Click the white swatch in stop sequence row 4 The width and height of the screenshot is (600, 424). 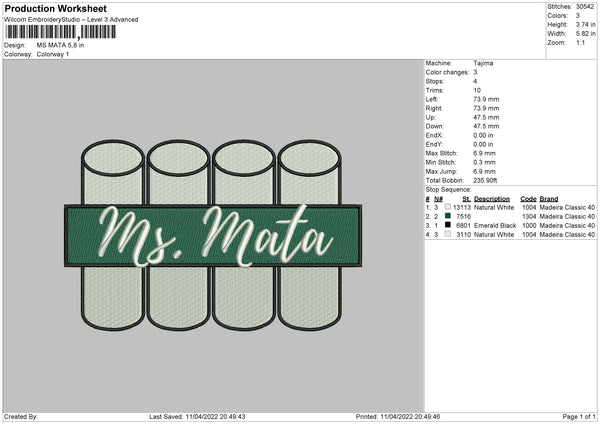[448, 234]
